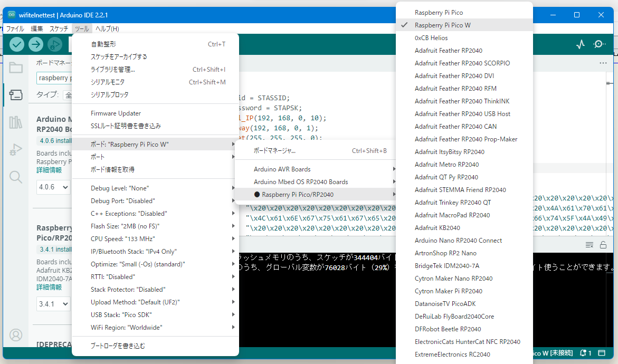Choose ライブラリを管理... menu entry
618x364 pixels.
(x=155, y=69)
